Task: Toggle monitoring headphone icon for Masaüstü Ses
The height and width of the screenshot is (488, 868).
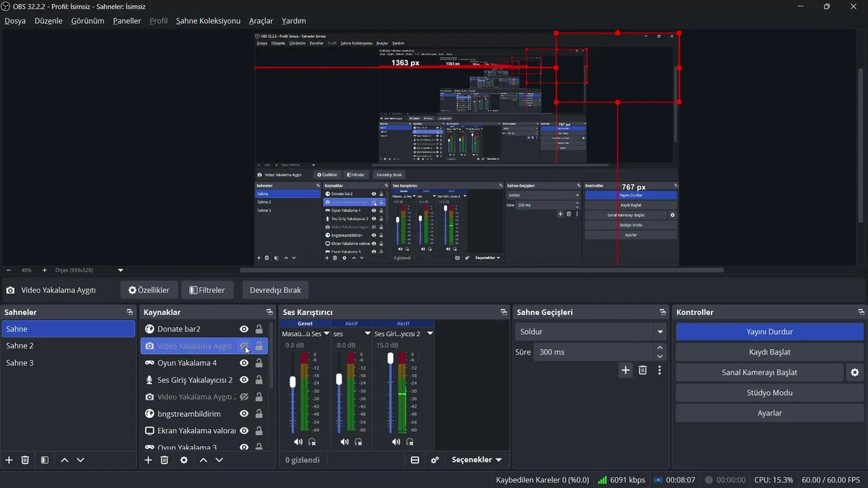Action: 312,442
